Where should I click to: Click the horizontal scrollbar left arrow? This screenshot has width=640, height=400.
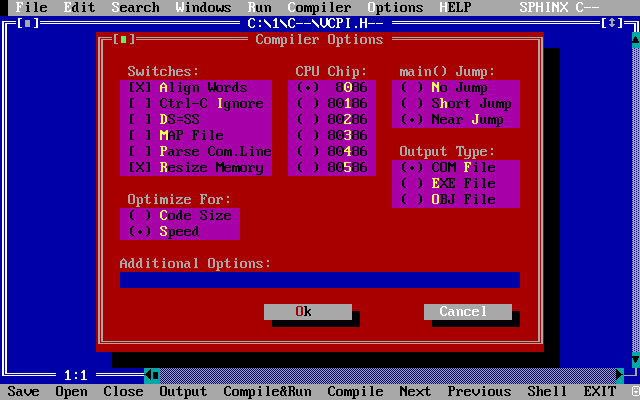tap(148, 375)
